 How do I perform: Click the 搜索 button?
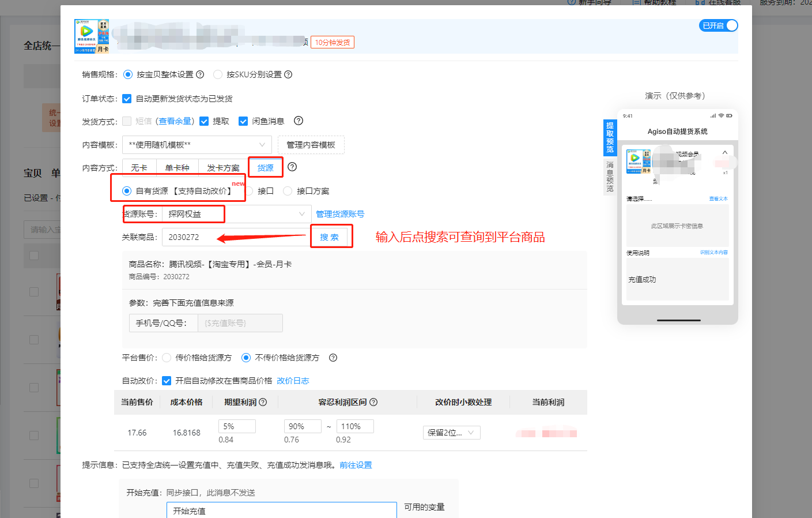pos(330,237)
